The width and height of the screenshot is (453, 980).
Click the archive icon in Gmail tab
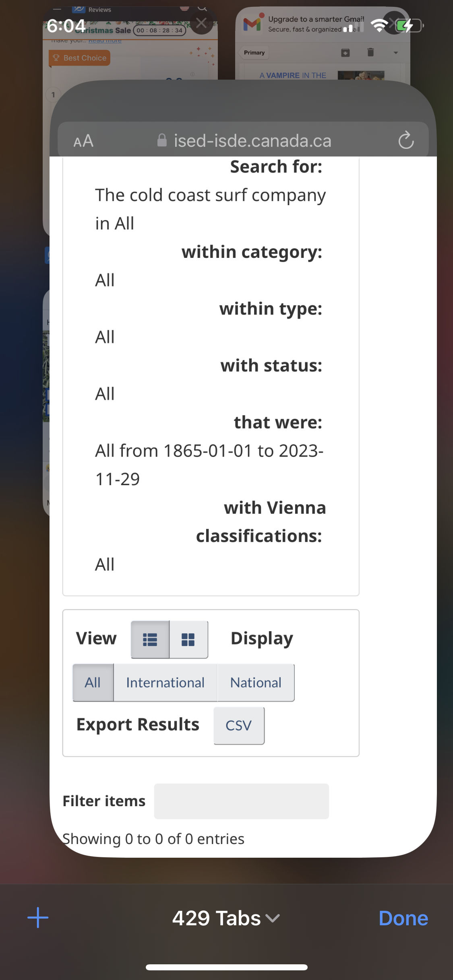coord(345,53)
